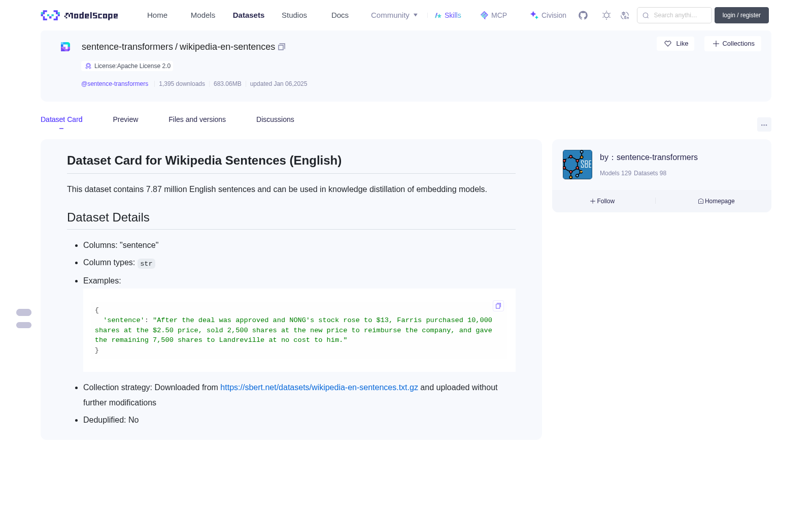Click 'Datasets 98' count text
Image resolution: width=812 pixels, height=508 pixels.
(650, 173)
